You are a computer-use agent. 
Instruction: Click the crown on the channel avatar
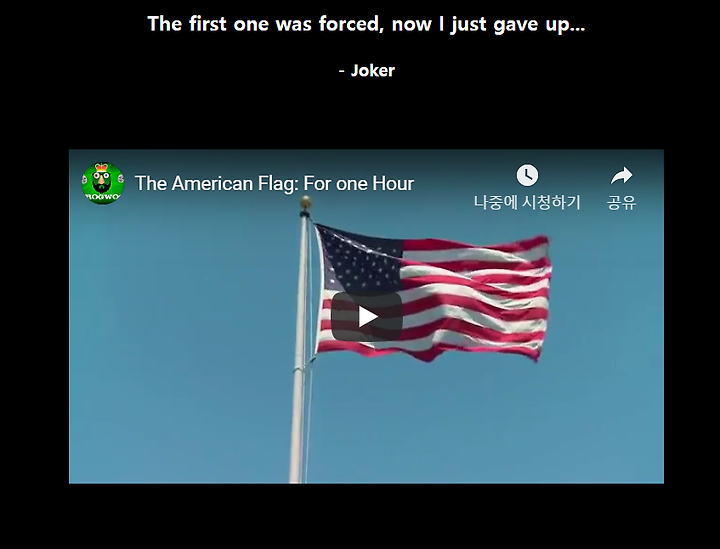102,167
